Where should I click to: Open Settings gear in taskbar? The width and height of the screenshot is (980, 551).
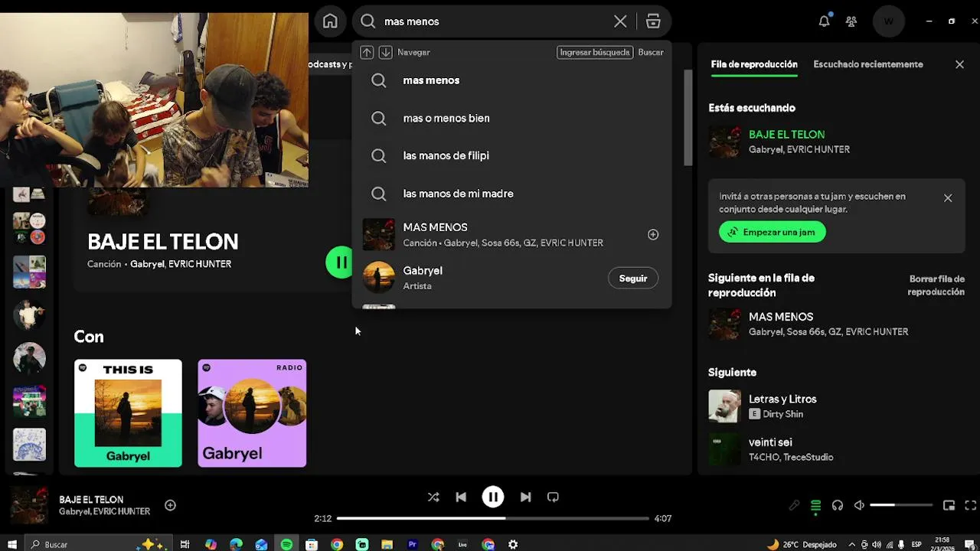tap(513, 544)
